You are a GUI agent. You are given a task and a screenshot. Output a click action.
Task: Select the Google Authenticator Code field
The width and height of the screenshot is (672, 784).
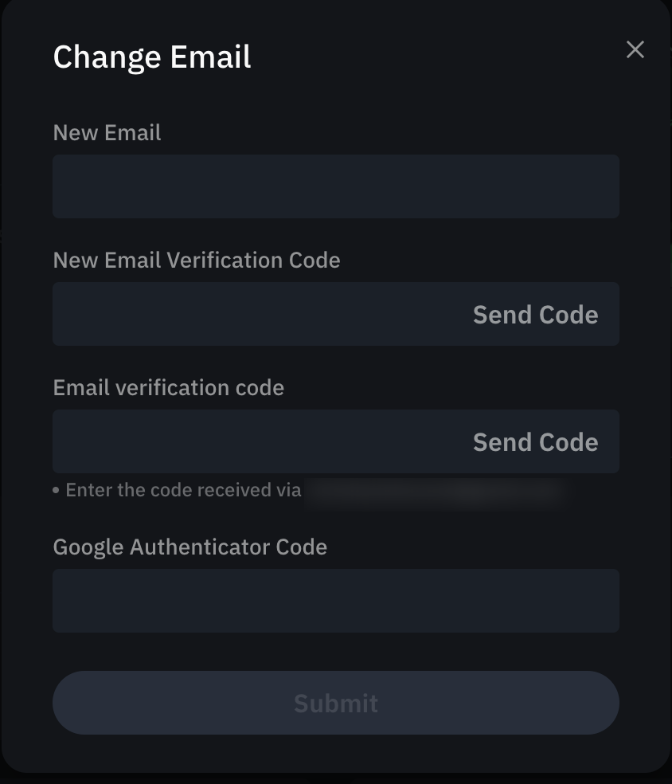pos(336,601)
